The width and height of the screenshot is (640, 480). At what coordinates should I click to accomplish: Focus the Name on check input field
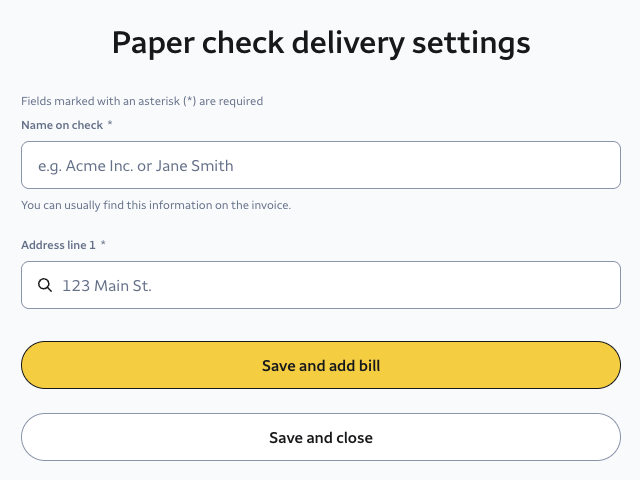coord(320,165)
